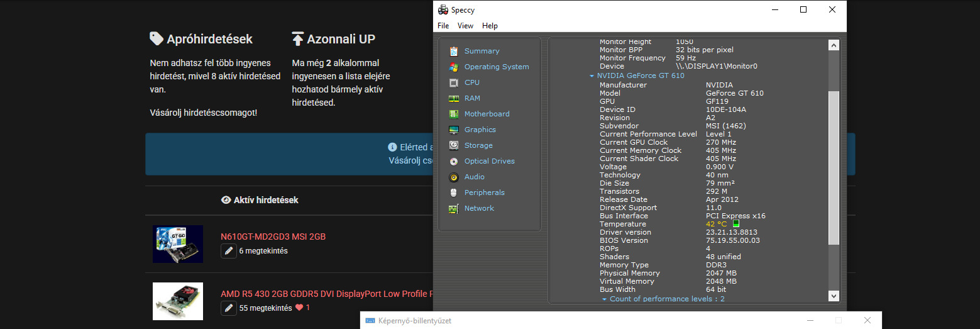Click the vertical scrollbar thumb in Speccy
The image size is (980, 329).
(x=834, y=167)
